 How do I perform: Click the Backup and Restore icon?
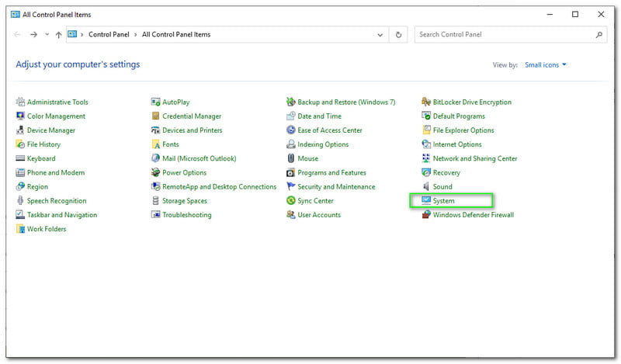pos(291,102)
